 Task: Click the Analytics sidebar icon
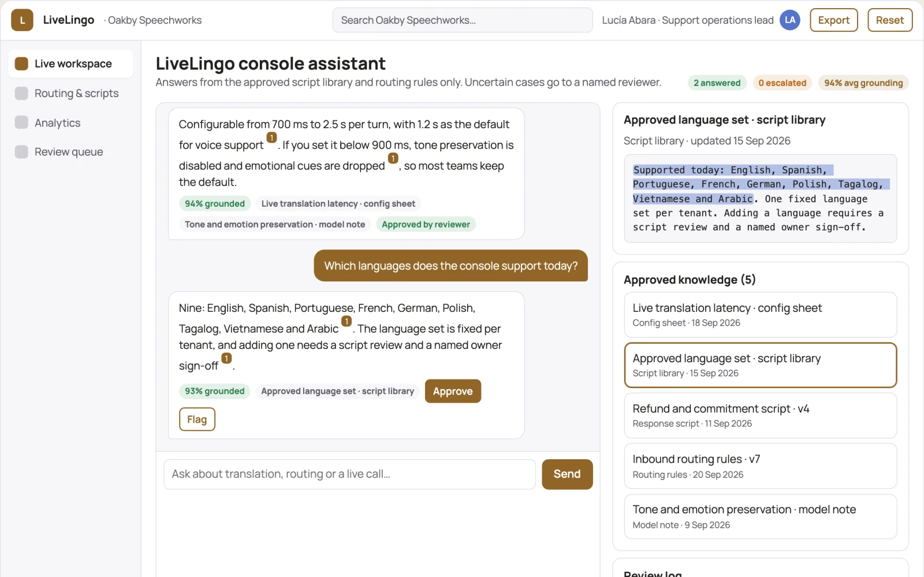21,122
